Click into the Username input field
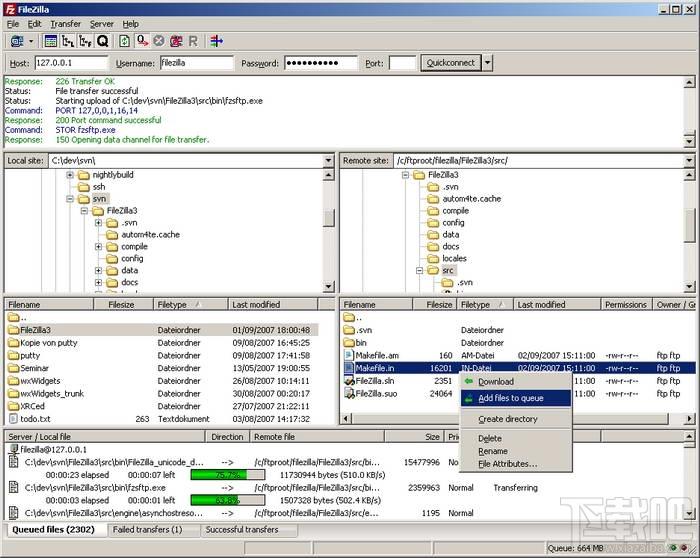 tap(197, 63)
